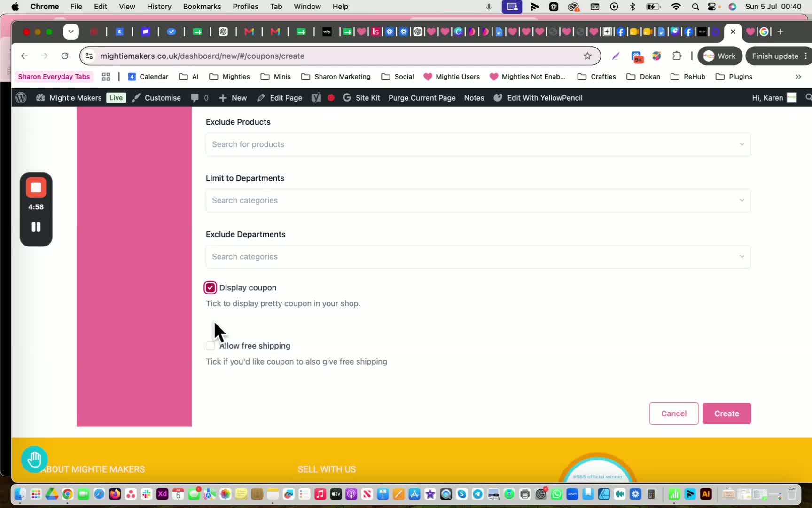
Task: Tick the Allow free shipping checkbox
Action: (x=210, y=346)
